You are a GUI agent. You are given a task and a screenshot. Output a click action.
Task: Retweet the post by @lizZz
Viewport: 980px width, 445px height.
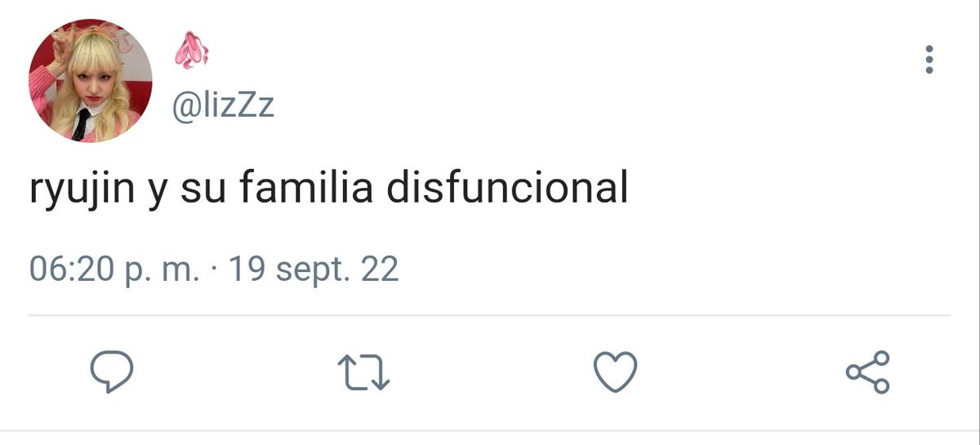click(x=363, y=373)
